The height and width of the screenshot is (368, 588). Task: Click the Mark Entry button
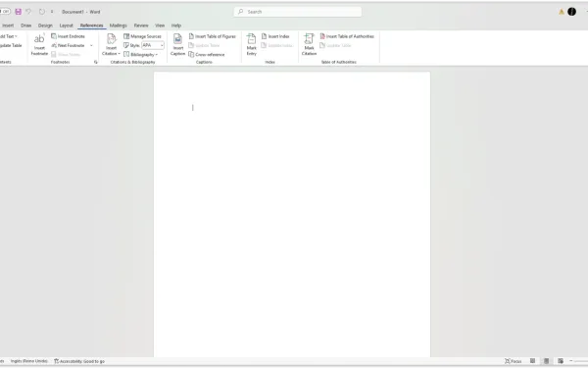point(251,45)
